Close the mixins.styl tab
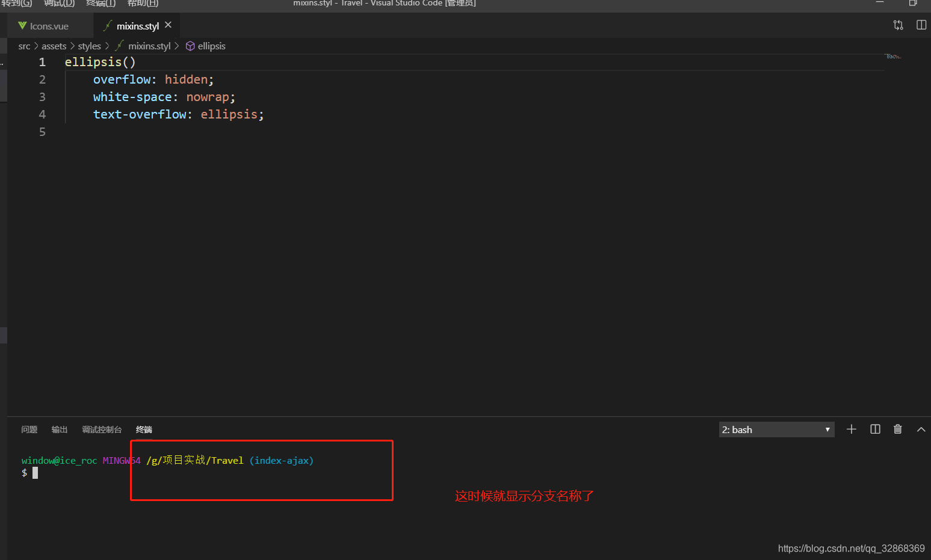Viewport: 931px width, 560px height. pos(169,25)
